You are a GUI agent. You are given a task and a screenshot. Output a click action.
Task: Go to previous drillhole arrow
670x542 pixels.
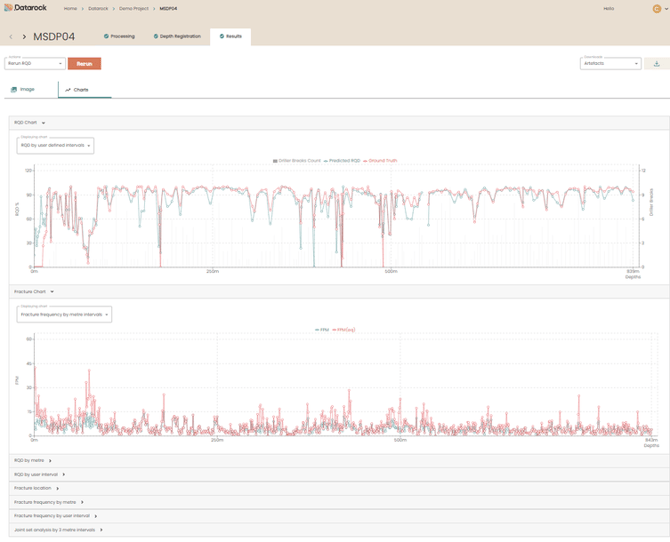click(x=11, y=37)
